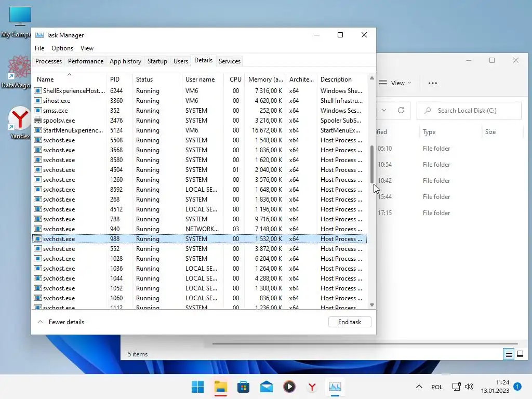Sort processes by the PID column
The width and height of the screenshot is (532, 399).
tap(119, 79)
